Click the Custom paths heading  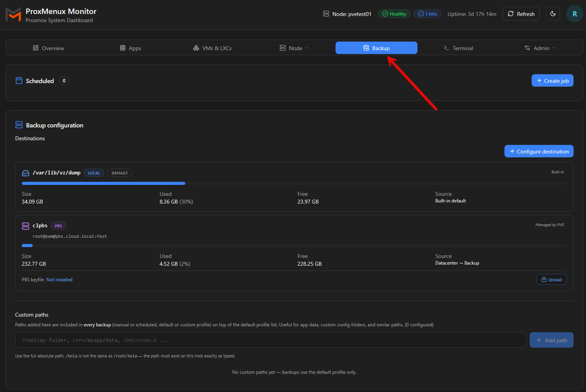pyautogui.click(x=32, y=315)
